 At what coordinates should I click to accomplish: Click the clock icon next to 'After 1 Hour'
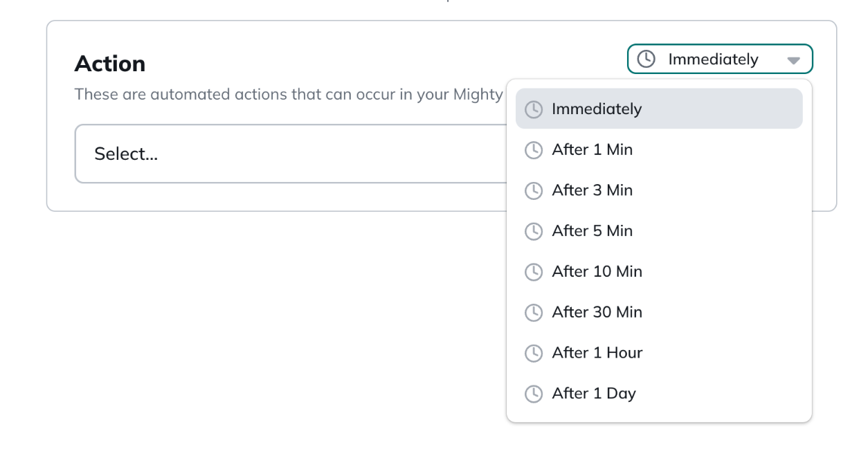(533, 353)
